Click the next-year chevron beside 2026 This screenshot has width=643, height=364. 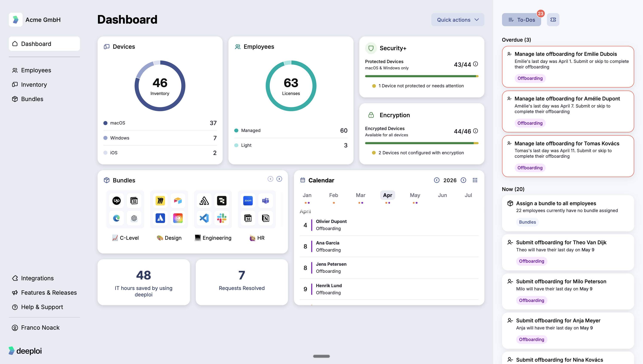coord(464,180)
